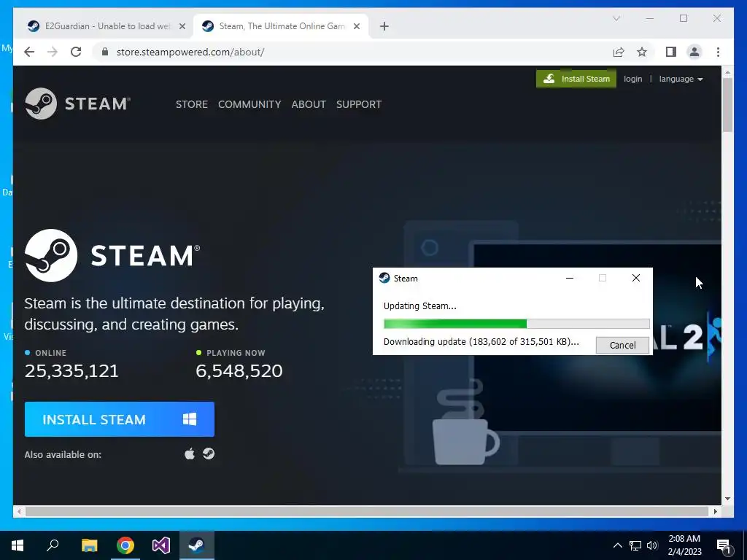This screenshot has height=560, width=747.
Task: Close the E2Guardian tab
Action: pos(182,26)
